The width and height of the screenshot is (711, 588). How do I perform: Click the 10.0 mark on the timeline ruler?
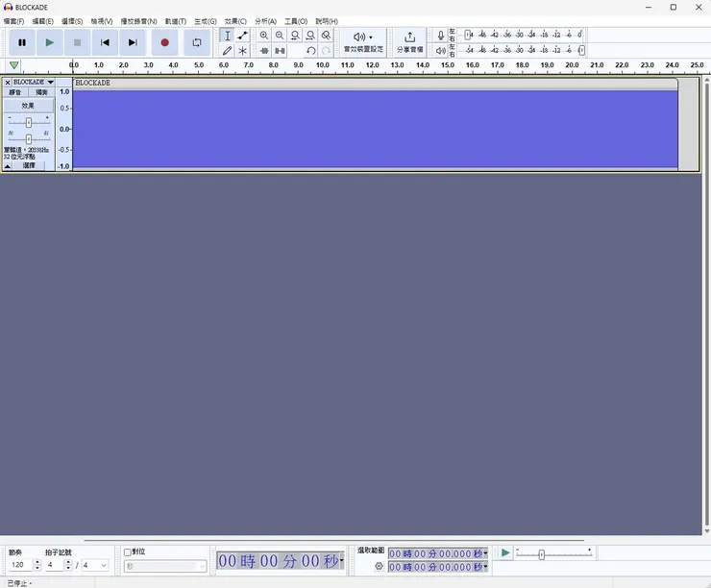pyautogui.click(x=323, y=65)
